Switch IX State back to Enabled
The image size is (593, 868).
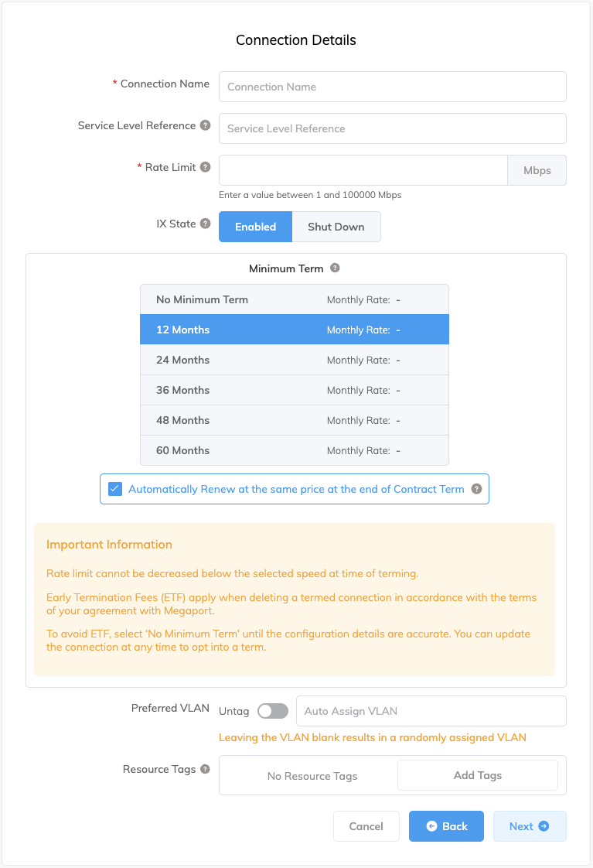[255, 226]
